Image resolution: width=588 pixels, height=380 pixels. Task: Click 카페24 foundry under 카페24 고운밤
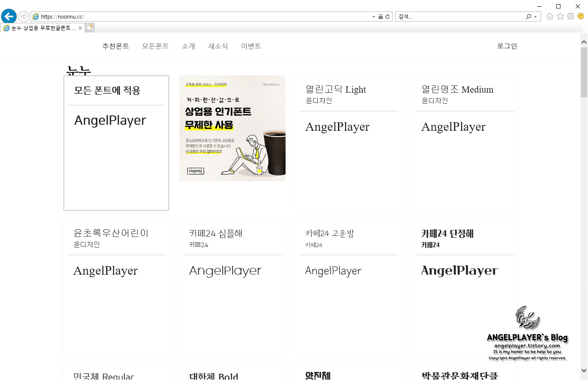click(x=314, y=245)
